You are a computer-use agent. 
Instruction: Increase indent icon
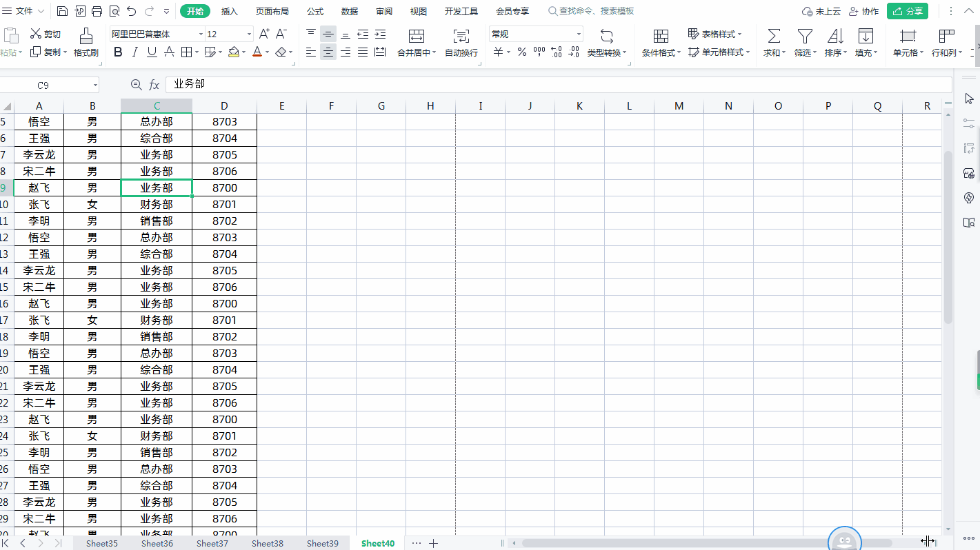(380, 34)
